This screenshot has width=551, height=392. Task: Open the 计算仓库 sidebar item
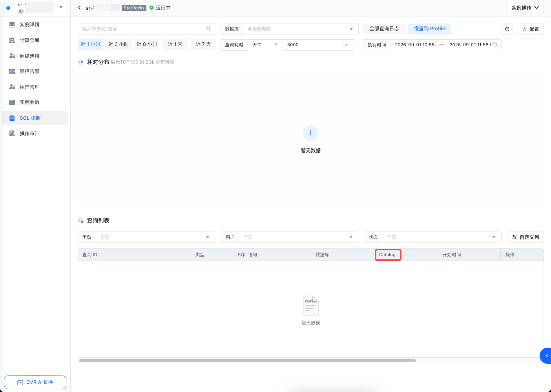[x=35, y=40]
